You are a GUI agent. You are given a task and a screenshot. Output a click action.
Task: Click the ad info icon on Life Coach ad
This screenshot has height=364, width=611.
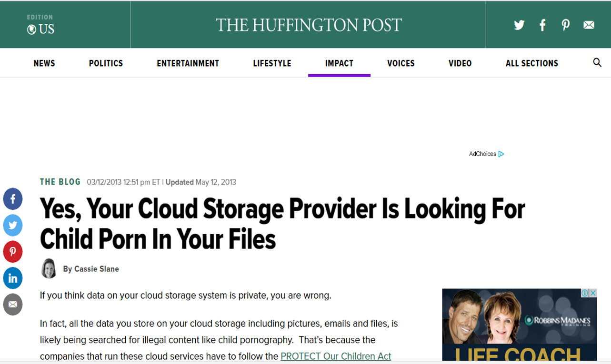point(585,293)
